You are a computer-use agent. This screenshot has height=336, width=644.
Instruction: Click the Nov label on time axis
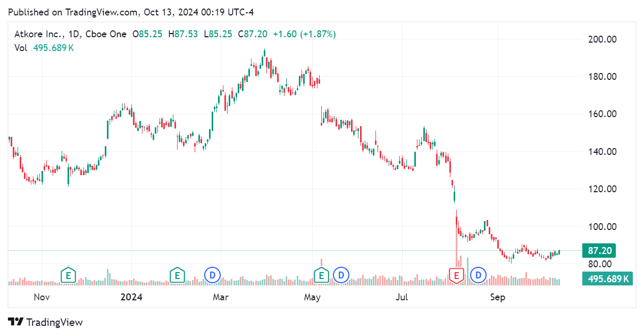click(x=41, y=297)
